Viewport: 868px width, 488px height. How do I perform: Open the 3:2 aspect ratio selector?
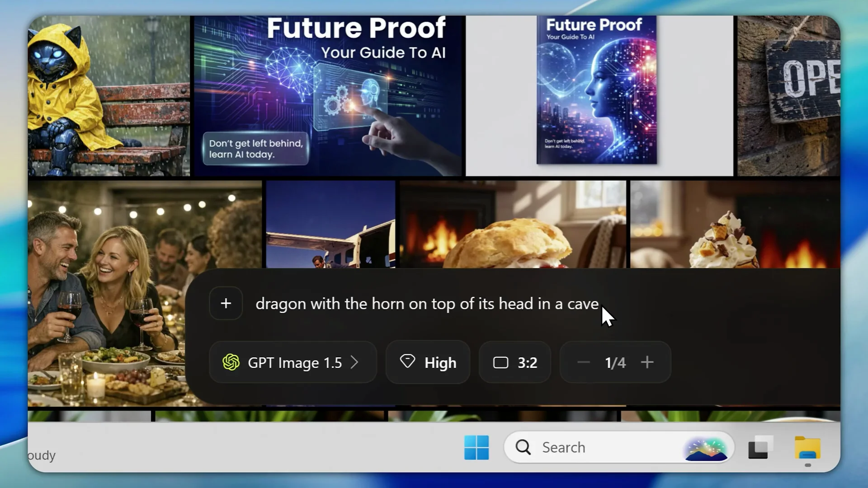pos(514,362)
